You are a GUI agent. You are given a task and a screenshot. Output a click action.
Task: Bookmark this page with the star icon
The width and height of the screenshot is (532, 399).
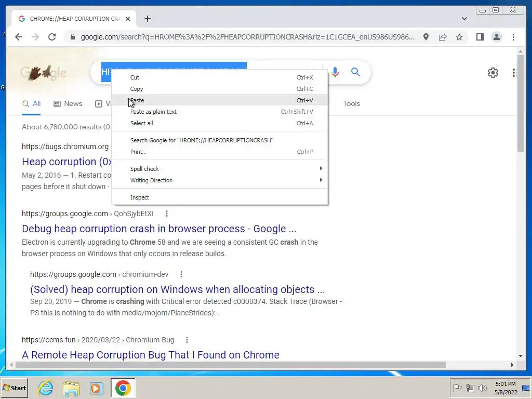tap(459, 37)
